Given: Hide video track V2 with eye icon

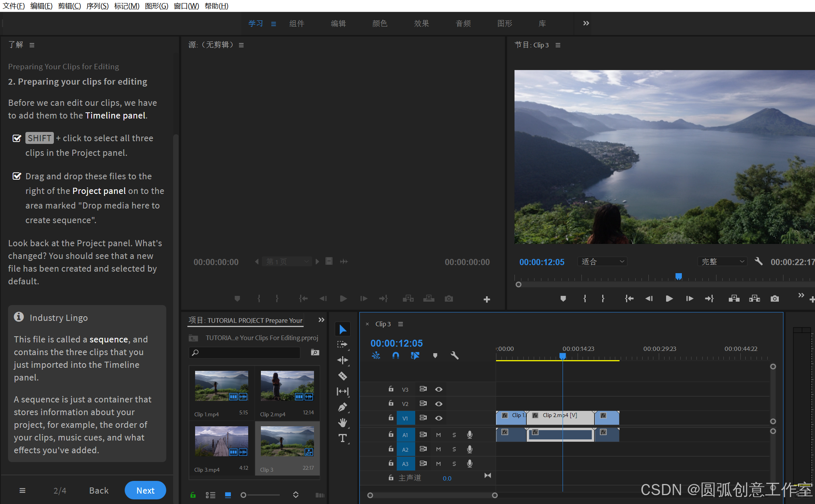Looking at the screenshot, I should pyautogui.click(x=439, y=404).
